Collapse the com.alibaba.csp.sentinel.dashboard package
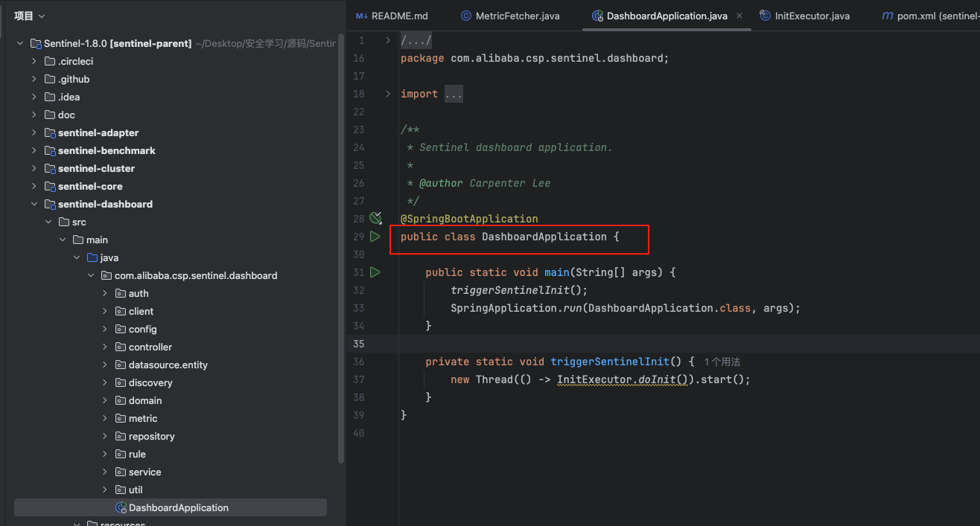The height and width of the screenshot is (526, 980). [91, 276]
